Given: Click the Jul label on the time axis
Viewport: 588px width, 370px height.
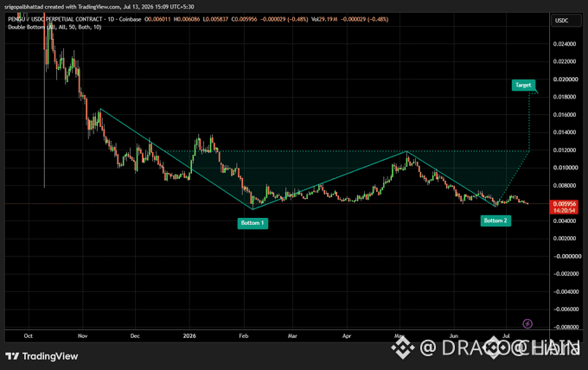Looking at the screenshot, I should (506, 336).
